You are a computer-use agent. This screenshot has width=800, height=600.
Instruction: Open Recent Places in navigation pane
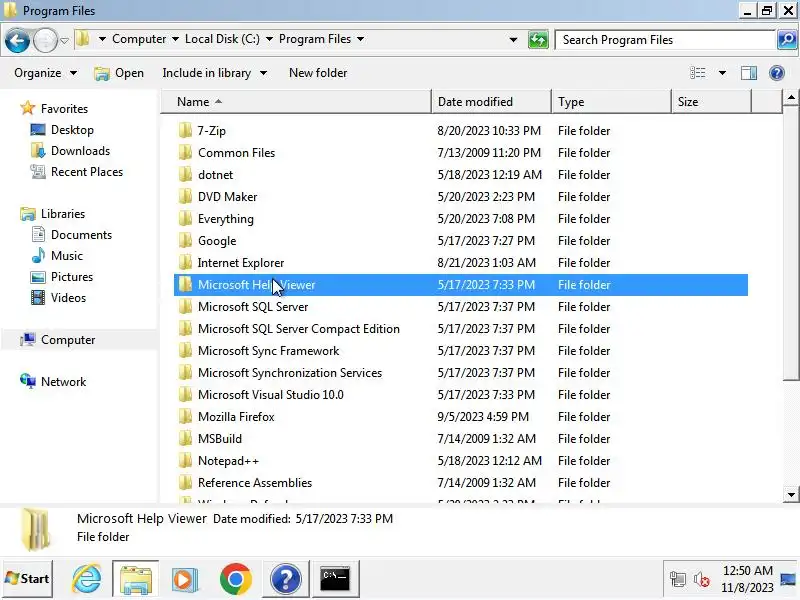pyautogui.click(x=87, y=171)
